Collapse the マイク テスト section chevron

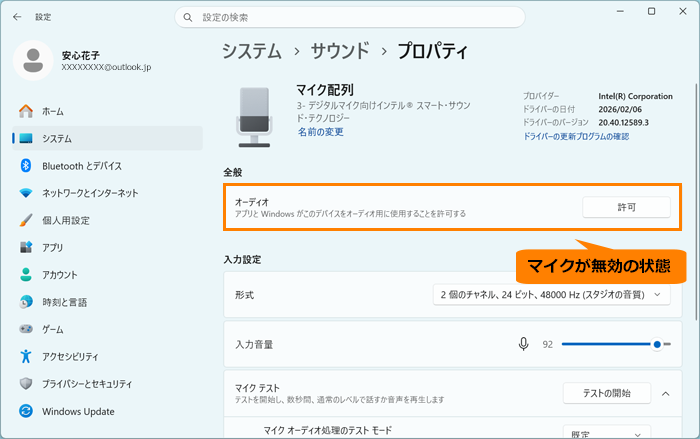click(x=666, y=393)
